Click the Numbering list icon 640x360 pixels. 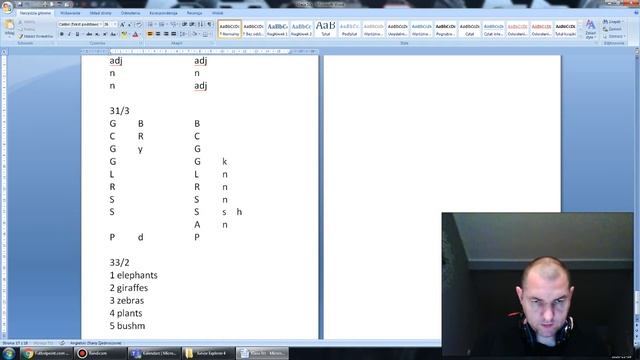pos(162,24)
